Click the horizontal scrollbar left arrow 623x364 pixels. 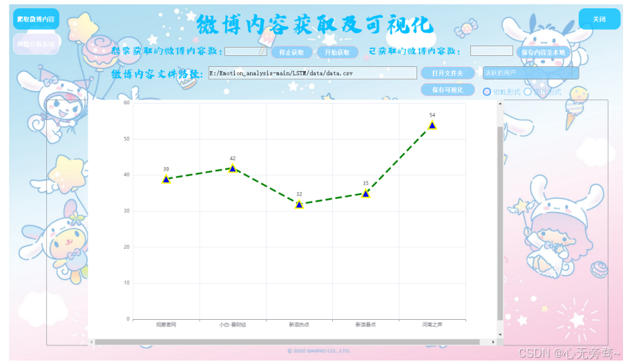tap(92, 342)
